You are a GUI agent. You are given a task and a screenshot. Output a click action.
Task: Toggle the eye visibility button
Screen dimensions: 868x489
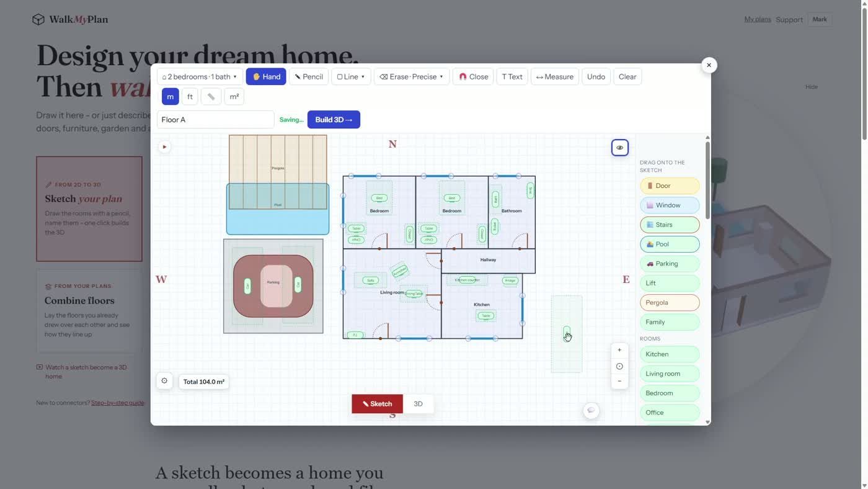[620, 148]
